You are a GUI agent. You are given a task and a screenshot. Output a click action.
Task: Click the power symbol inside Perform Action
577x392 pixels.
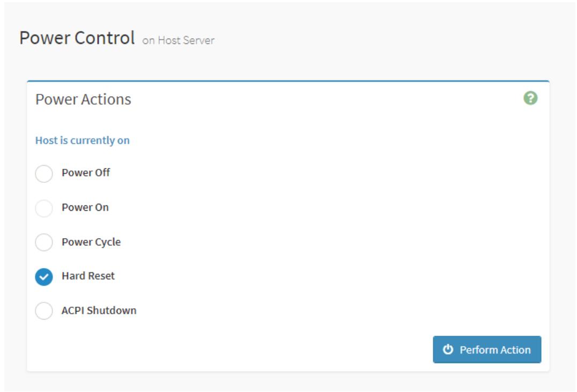[448, 349]
